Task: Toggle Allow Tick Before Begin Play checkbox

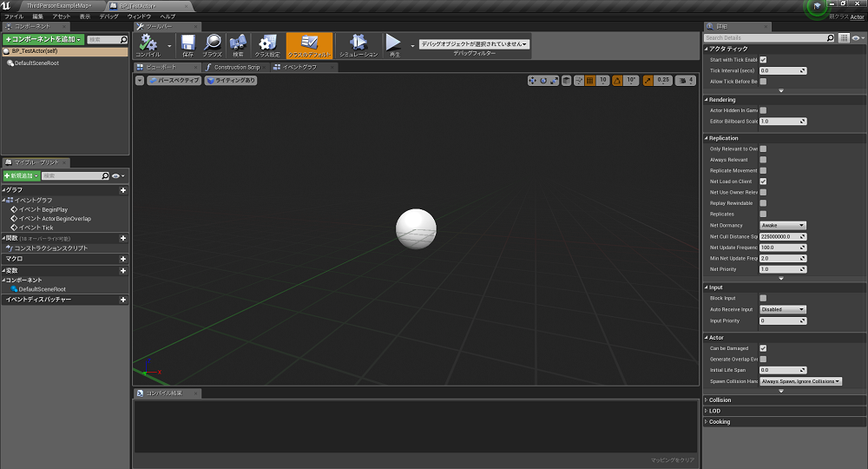Action: point(763,82)
